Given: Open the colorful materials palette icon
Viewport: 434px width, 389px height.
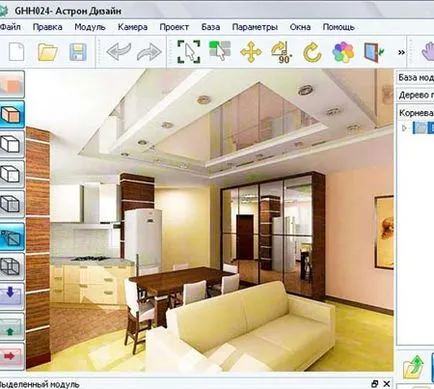Looking at the screenshot, I should pos(343,52).
